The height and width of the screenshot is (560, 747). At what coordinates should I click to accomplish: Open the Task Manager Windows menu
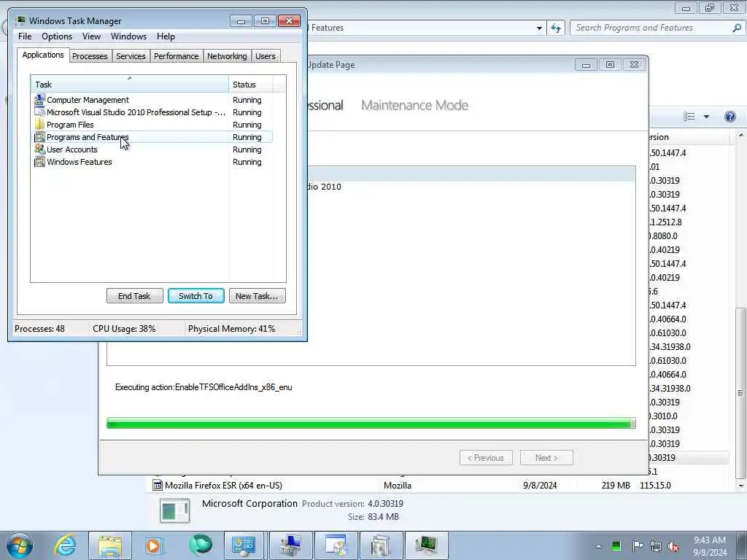(x=128, y=36)
